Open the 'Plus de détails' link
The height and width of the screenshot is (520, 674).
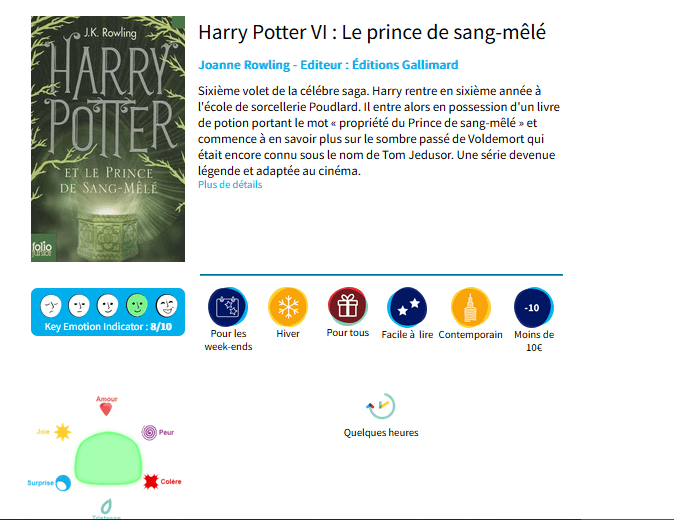coord(230,185)
